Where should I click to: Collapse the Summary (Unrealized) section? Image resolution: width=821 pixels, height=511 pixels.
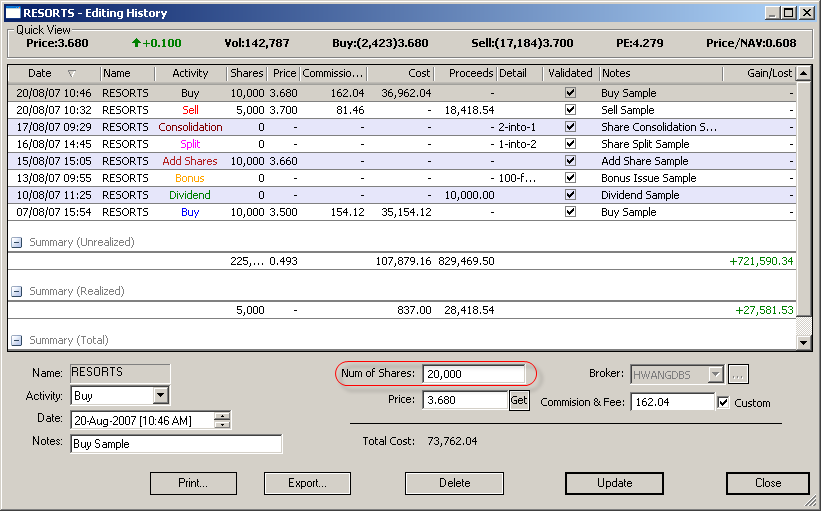17,242
